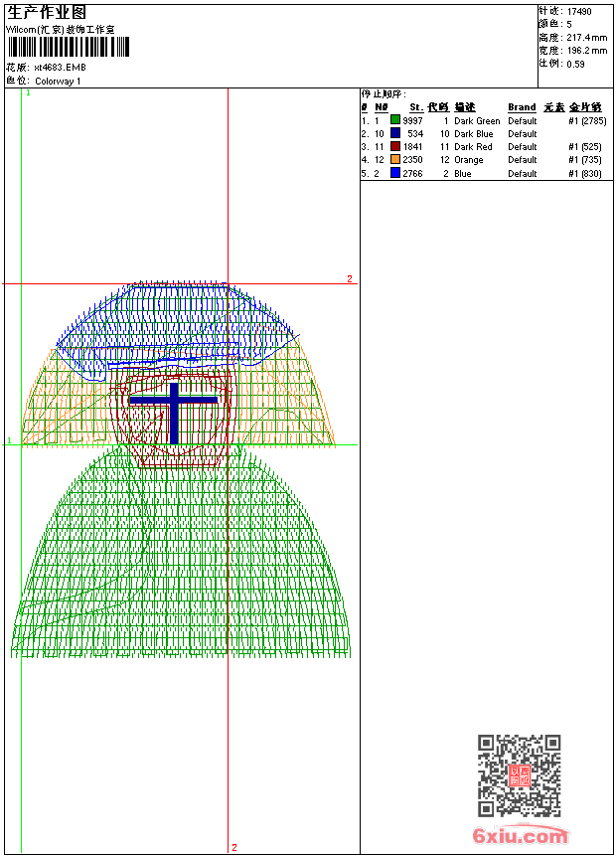Choose the bright Blue color swatch
The image size is (616, 855).
pyautogui.click(x=395, y=174)
